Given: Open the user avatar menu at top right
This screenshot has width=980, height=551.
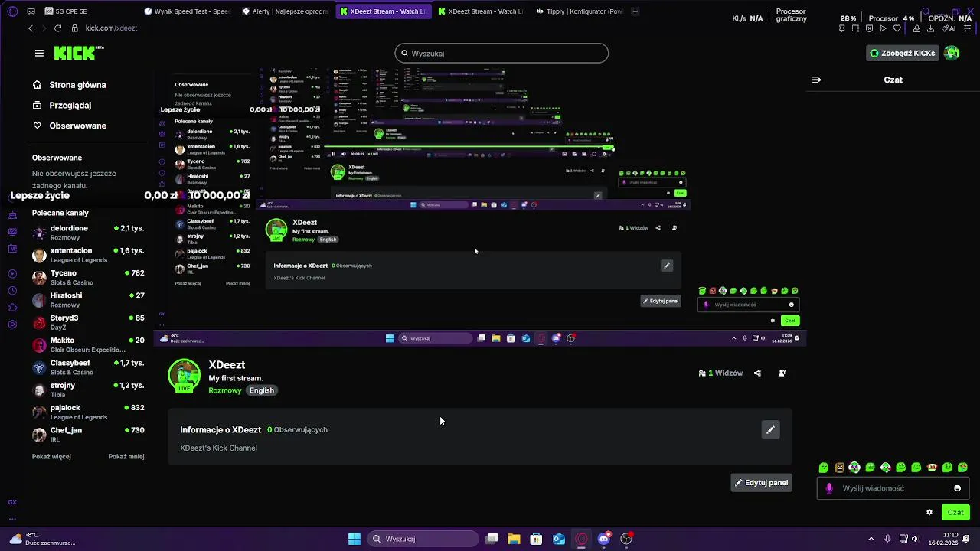Looking at the screenshot, I should pos(952,53).
